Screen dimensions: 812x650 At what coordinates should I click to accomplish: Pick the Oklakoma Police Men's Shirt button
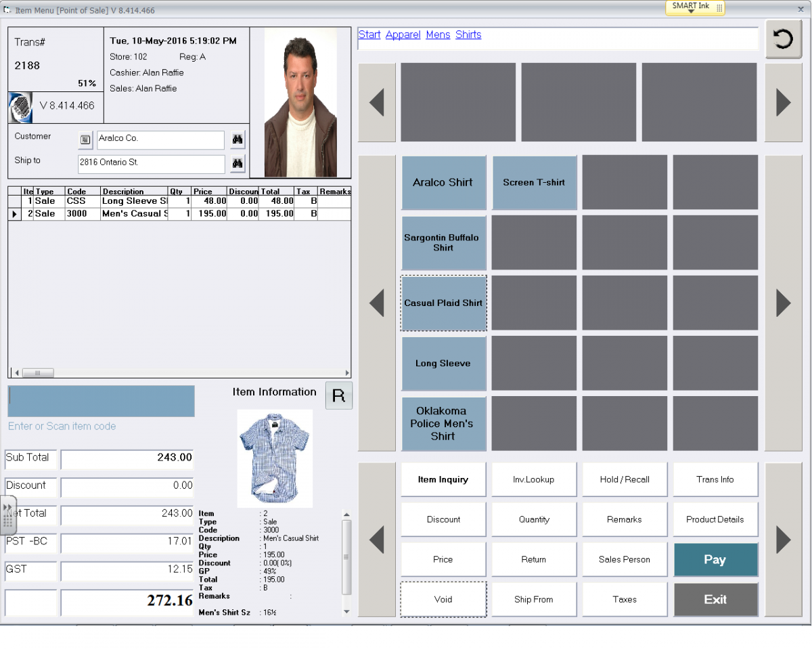click(443, 423)
